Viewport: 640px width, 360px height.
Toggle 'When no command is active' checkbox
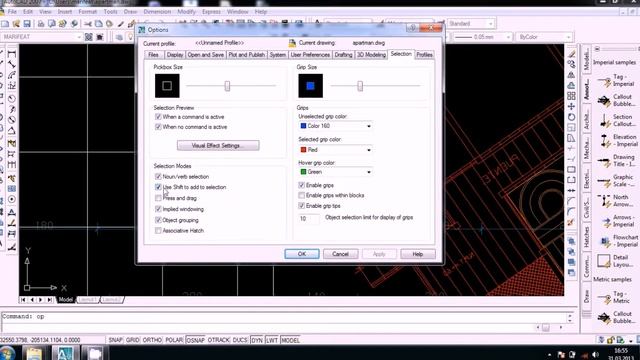pos(158,127)
